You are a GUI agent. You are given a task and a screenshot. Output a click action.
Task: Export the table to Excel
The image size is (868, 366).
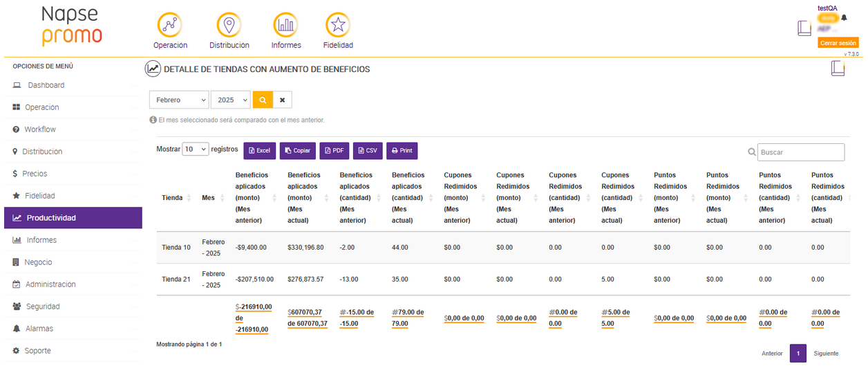coord(259,151)
